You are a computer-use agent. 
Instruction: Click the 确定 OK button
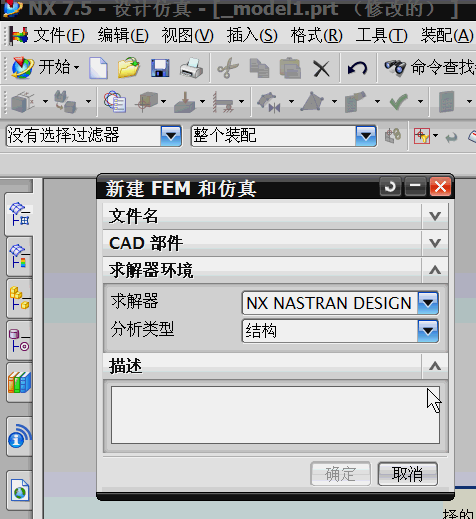click(x=340, y=474)
